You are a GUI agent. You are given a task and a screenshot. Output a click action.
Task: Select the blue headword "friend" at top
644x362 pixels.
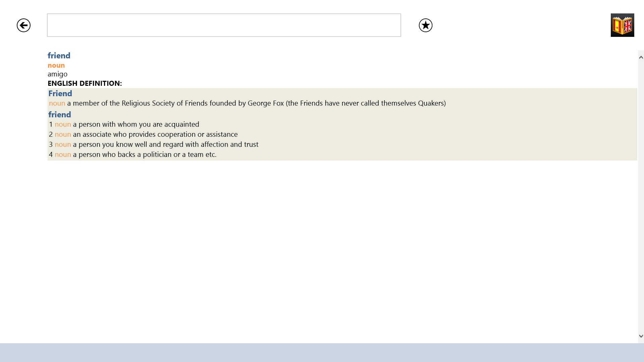tap(59, 56)
